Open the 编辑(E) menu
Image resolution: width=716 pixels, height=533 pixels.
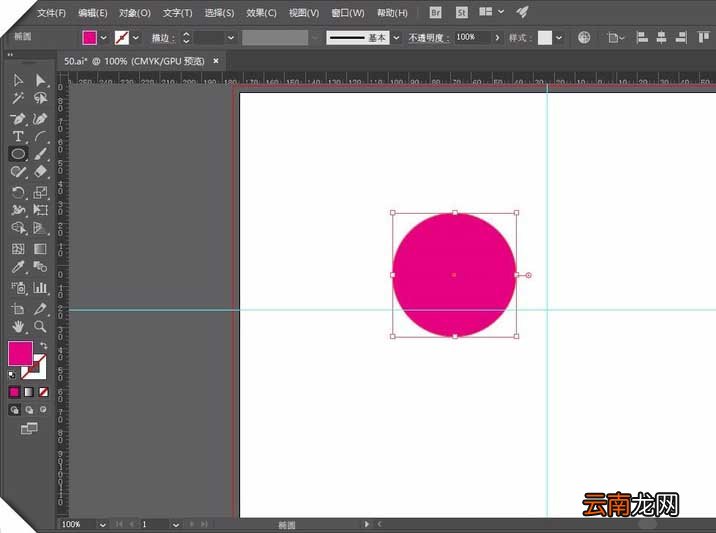coord(92,13)
